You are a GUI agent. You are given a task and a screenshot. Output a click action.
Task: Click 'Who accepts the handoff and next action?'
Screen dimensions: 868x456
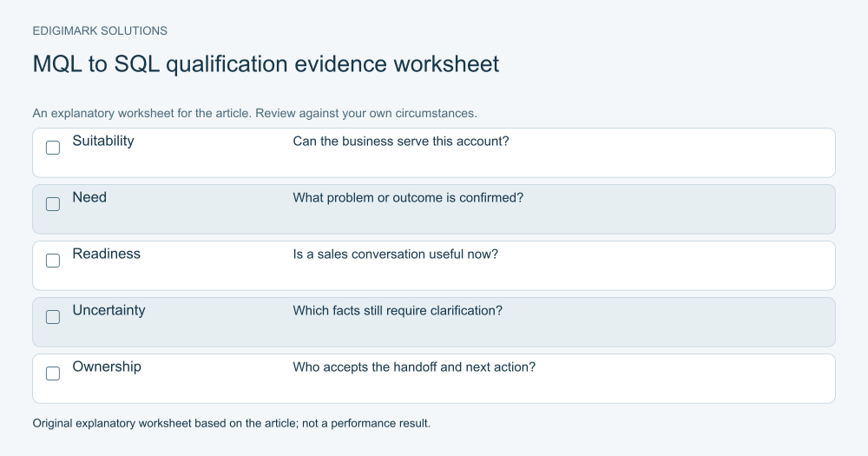point(414,367)
